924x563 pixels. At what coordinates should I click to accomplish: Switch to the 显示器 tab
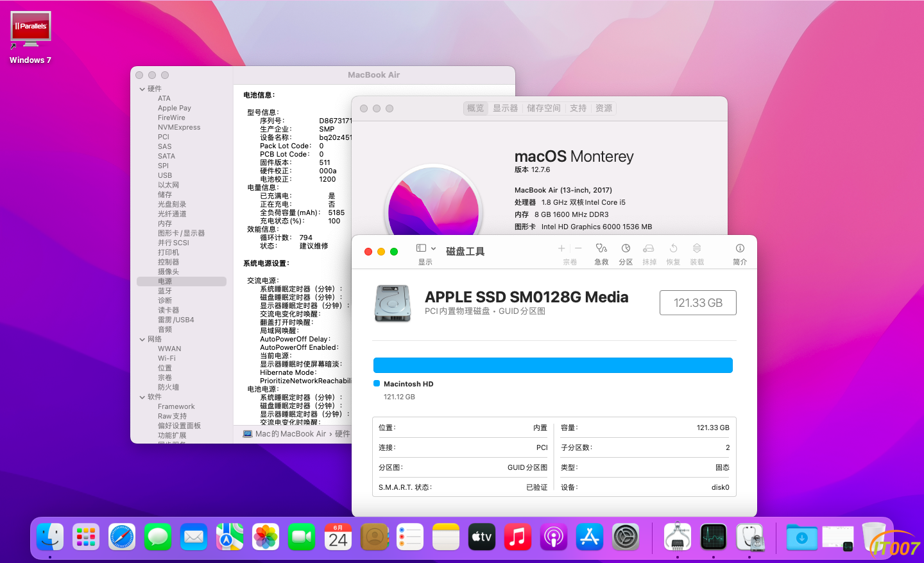[505, 108]
